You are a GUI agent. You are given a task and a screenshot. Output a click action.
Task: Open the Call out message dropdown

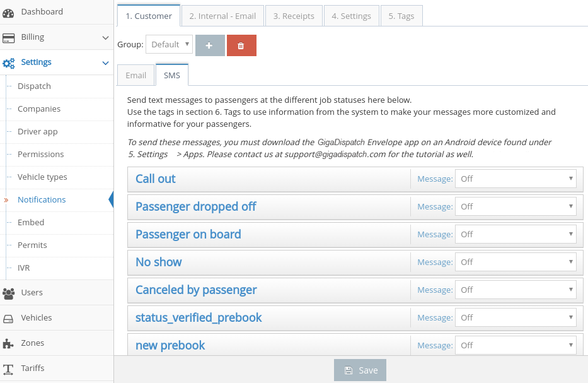pos(516,179)
